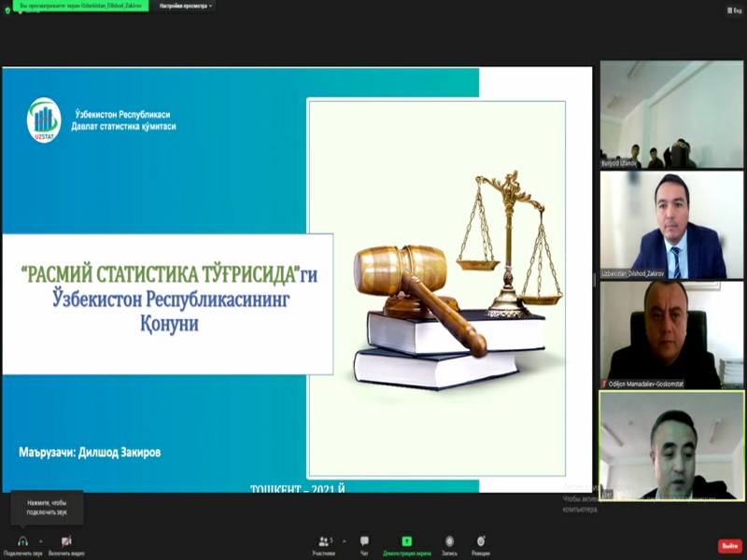Expand the arrow next to Participants
Image resolution: width=747 pixels, height=560 pixels.
click(x=344, y=539)
